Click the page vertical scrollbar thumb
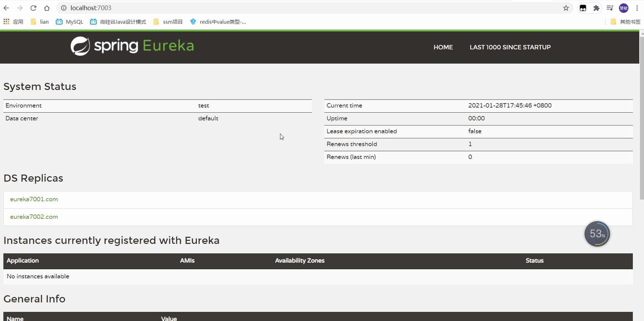Image resolution: width=644 pixels, height=321 pixels. [642, 118]
